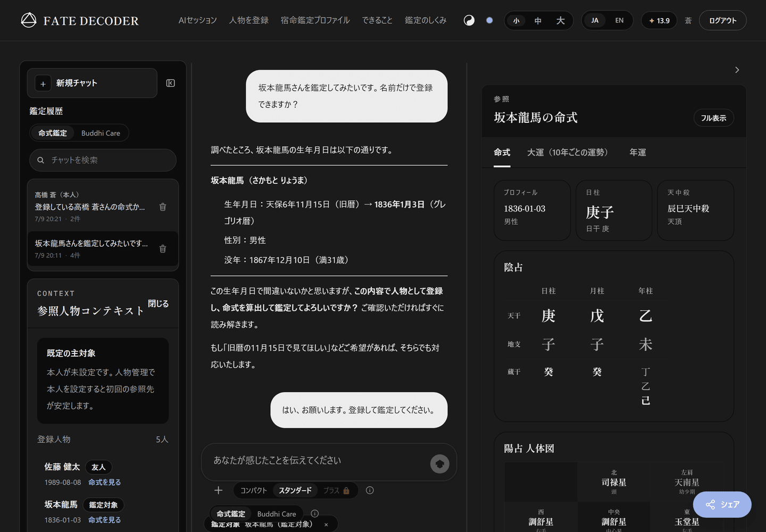
Task: Click the 天中殺 辰巳天中殺 card
Action: [696, 210]
